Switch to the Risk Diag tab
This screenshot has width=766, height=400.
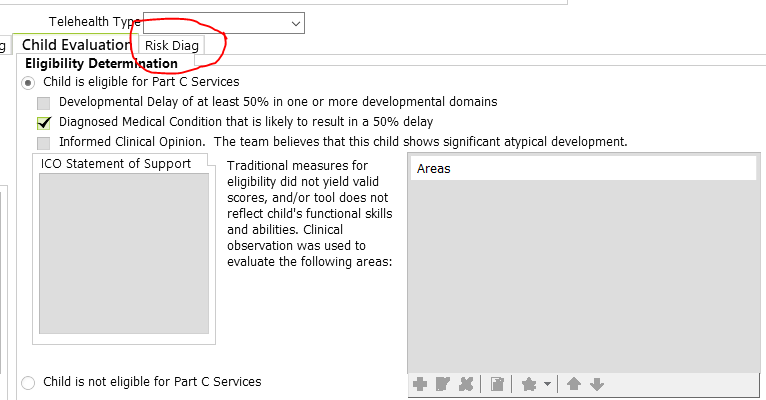point(172,45)
